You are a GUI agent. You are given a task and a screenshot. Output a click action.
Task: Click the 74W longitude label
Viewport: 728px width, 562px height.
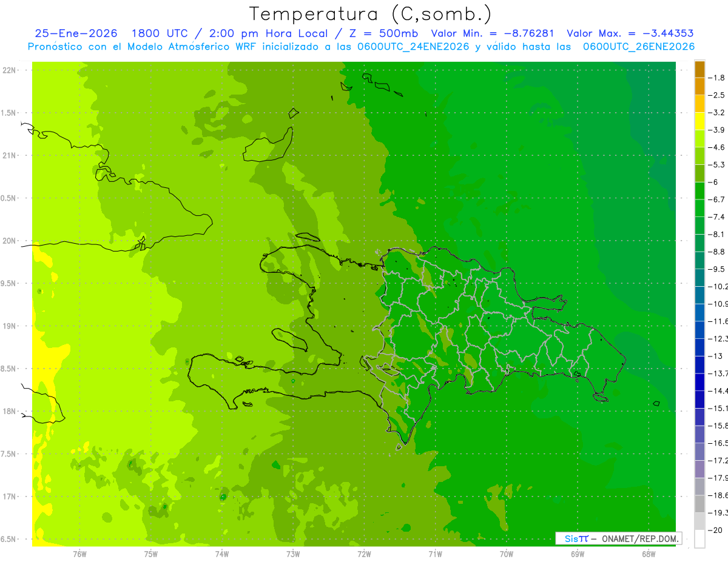tap(221, 554)
